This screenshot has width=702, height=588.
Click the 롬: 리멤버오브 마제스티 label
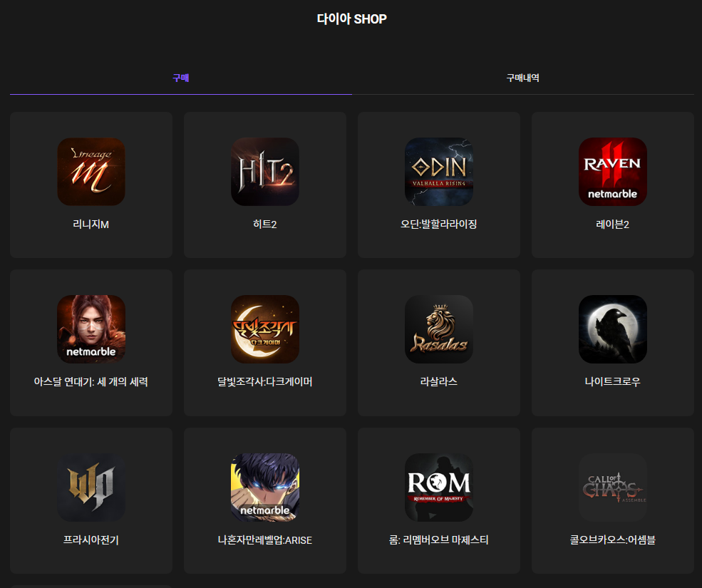click(439, 540)
